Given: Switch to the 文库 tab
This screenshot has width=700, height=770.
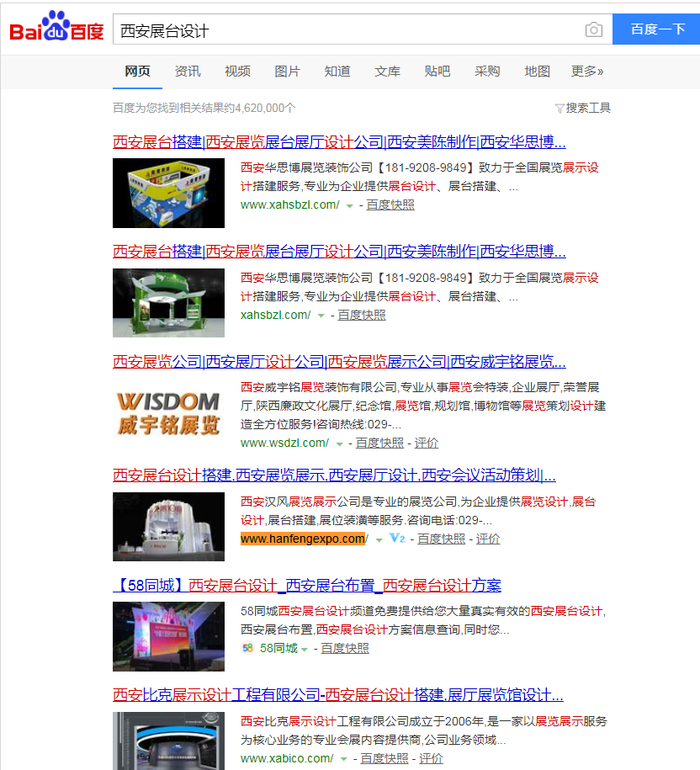Looking at the screenshot, I should 387,72.
